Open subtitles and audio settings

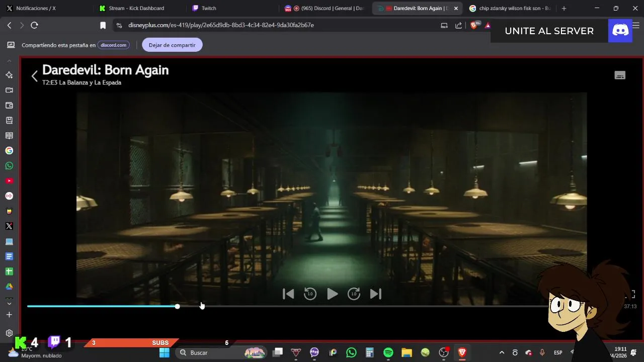click(620, 75)
